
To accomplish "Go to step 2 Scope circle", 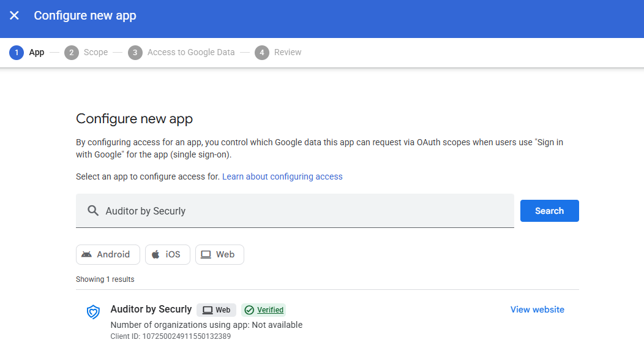I will click(x=72, y=53).
